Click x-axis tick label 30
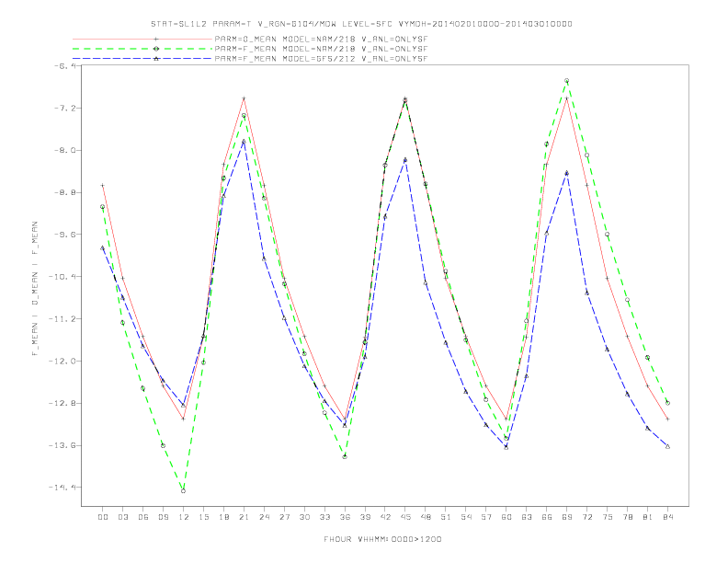The image size is (728, 563). 304,517
